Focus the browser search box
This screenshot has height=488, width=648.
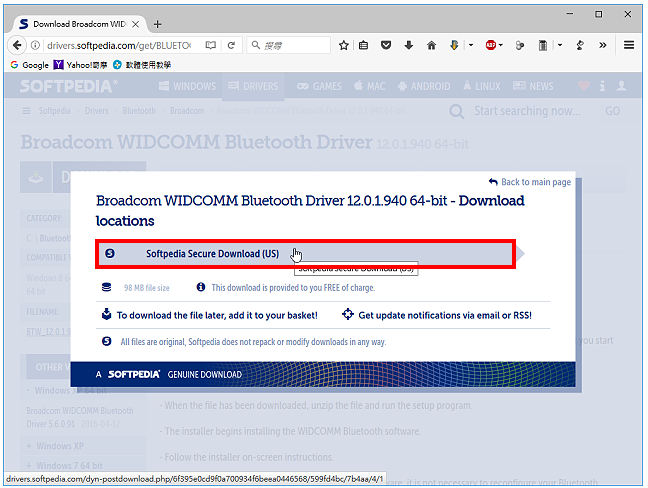point(288,45)
